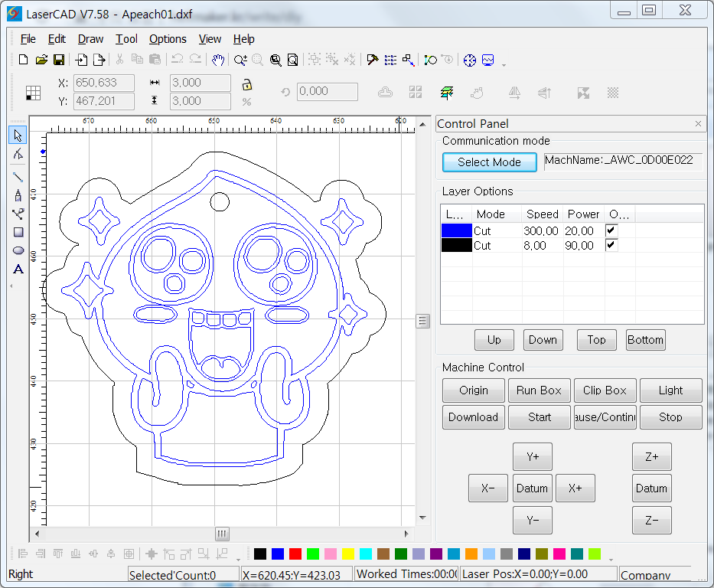
Task: Pick the red color swatch
Action: pos(295,554)
